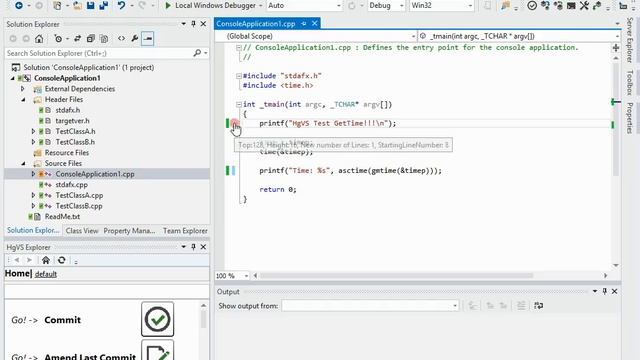Collapse the Header Files folder

(23, 100)
